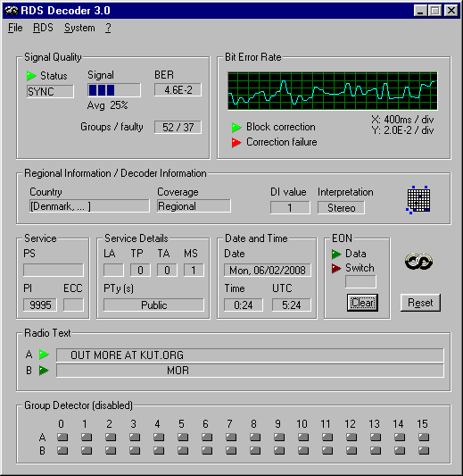Click Radio Text B line MOR
The height and width of the screenshot is (476, 463).
[250, 371]
